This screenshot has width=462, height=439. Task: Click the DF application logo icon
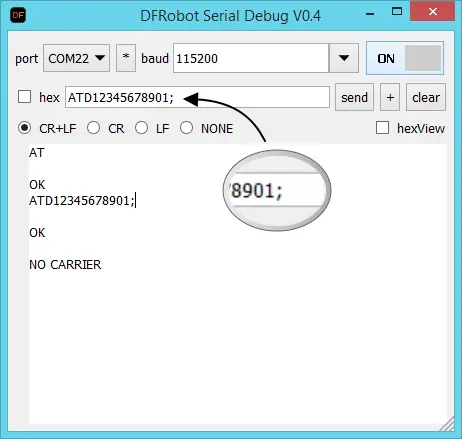18,15
